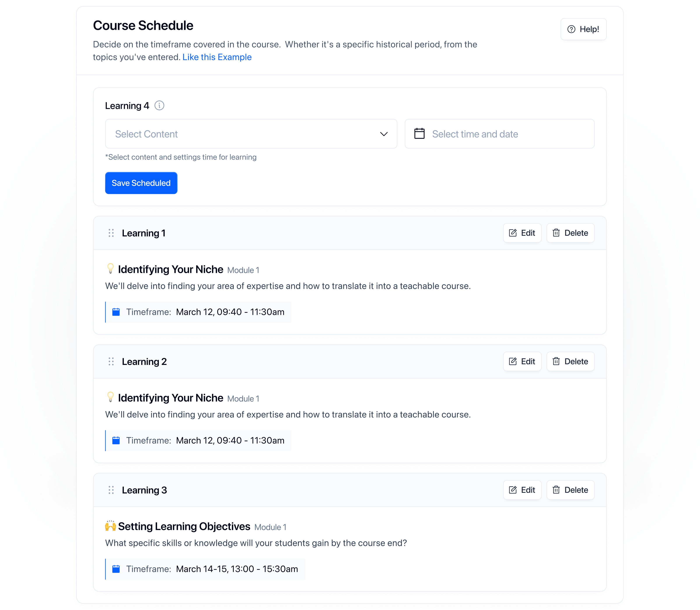700x610 pixels.
Task: Click the calendar icon beside Learning 3's timeframe
Action: [116, 568]
